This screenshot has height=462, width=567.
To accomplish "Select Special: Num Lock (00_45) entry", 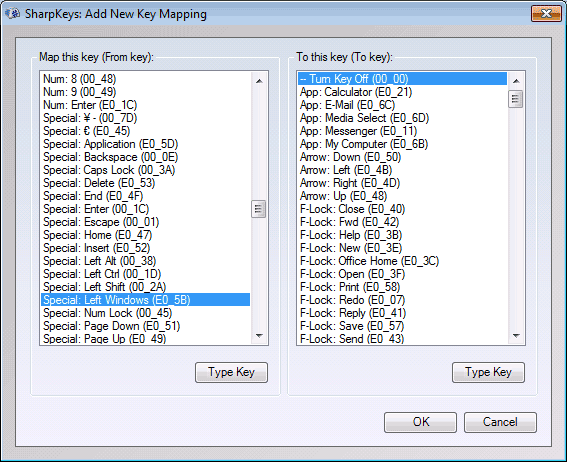I will click(x=145, y=313).
